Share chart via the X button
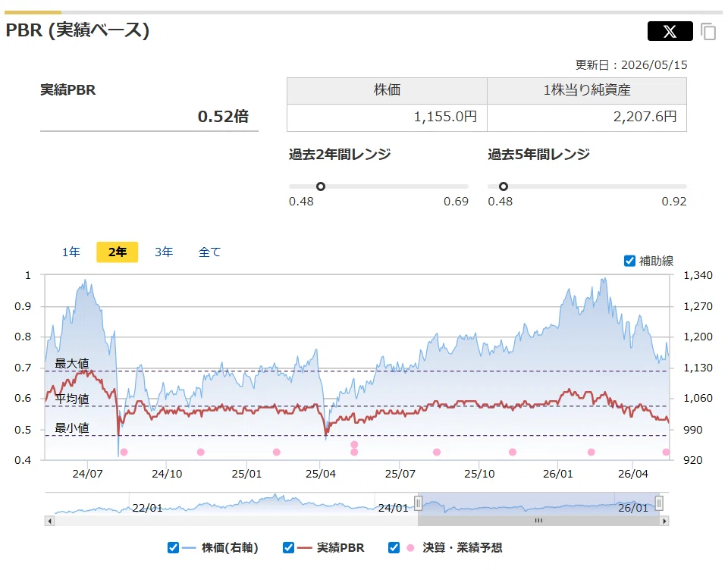728x570 pixels. (670, 31)
